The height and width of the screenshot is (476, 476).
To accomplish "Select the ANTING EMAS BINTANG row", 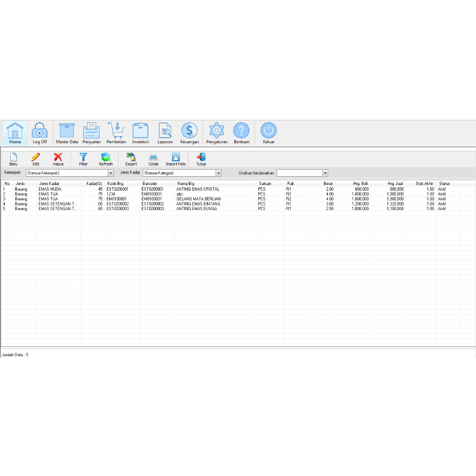I will click(x=238, y=204).
